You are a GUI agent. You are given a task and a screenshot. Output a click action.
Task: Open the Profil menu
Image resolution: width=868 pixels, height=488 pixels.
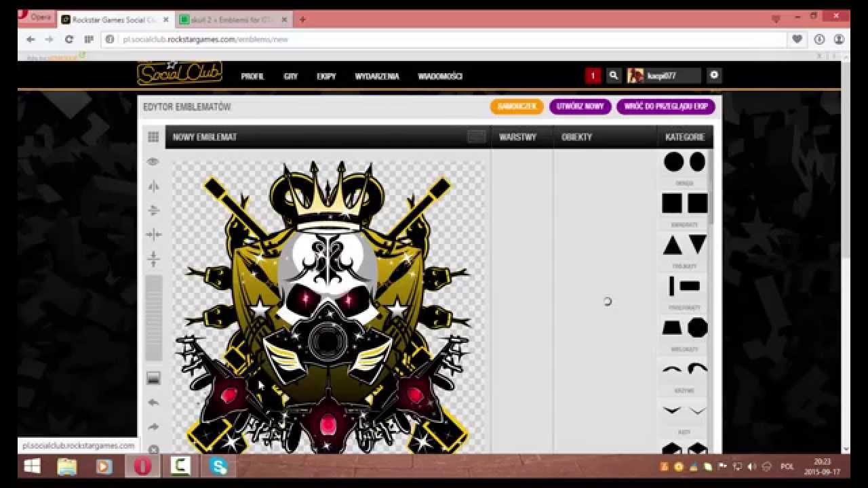tap(252, 77)
